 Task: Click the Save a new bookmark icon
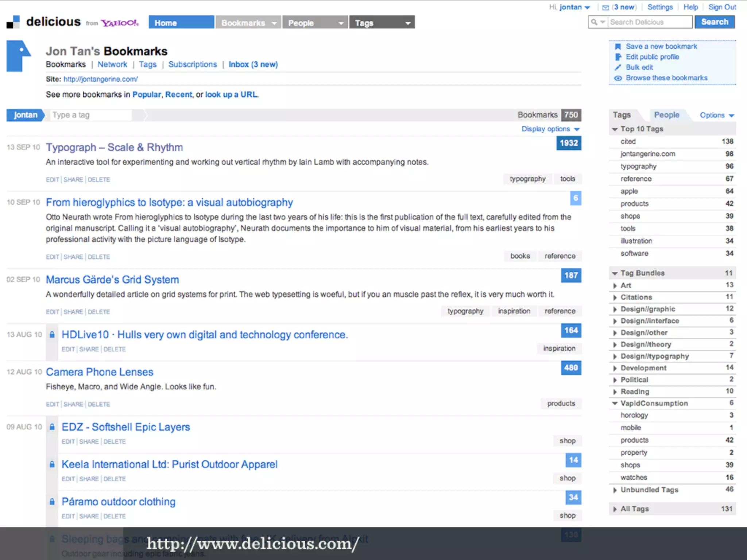click(x=618, y=47)
